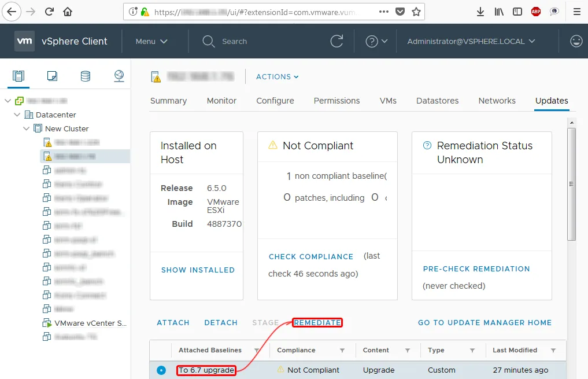The image size is (588, 379).
Task: Open the Hosts and Clusters inventory view
Action: pyautogui.click(x=19, y=76)
